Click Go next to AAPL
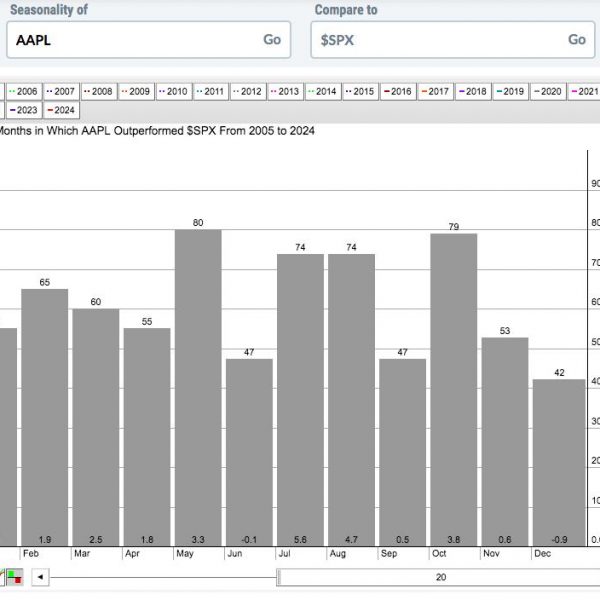This screenshot has width=600, height=600. pyautogui.click(x=272, y=40)
